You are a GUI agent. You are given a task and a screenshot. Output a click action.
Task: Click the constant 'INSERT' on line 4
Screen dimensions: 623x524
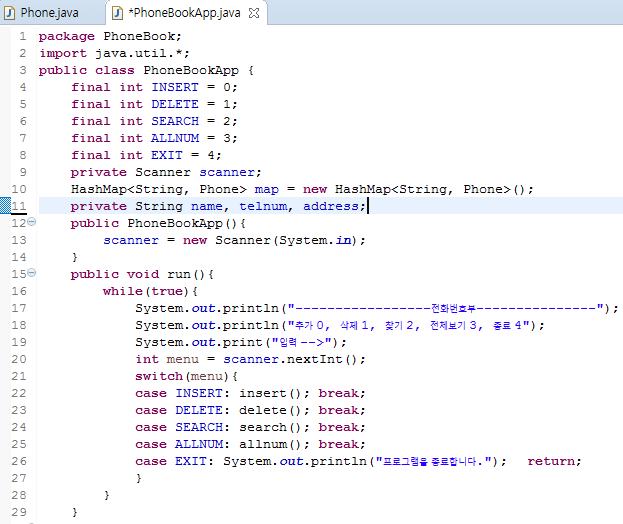click(175, 87)
